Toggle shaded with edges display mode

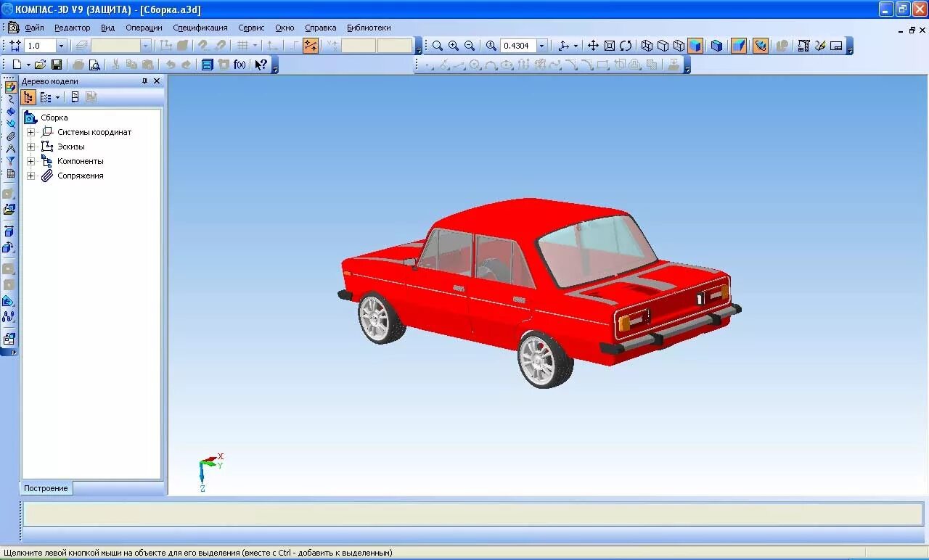point(717,46)
